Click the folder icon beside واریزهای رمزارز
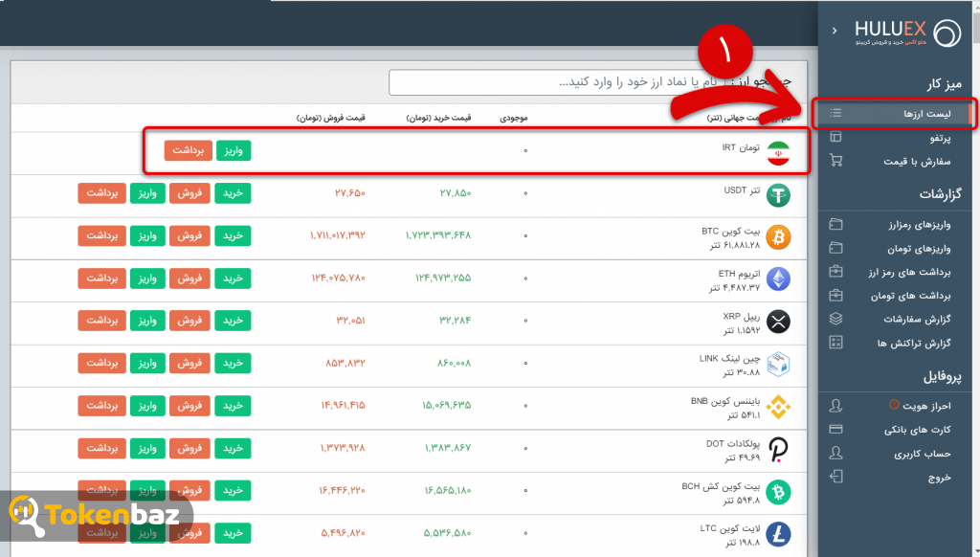The width and height of the screenshot is (980, 557). [x=835, y=224]
